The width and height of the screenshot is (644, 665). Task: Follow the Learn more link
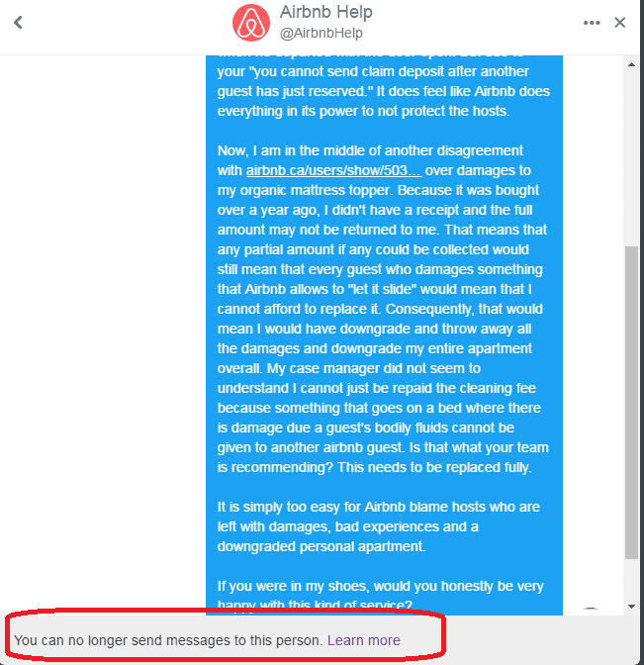point(364,640)
